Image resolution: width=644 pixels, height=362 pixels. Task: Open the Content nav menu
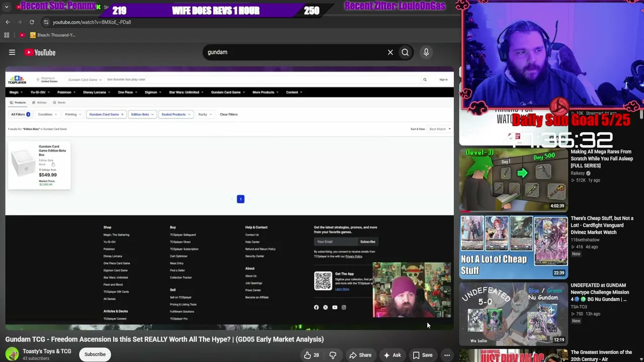point(294,93)
